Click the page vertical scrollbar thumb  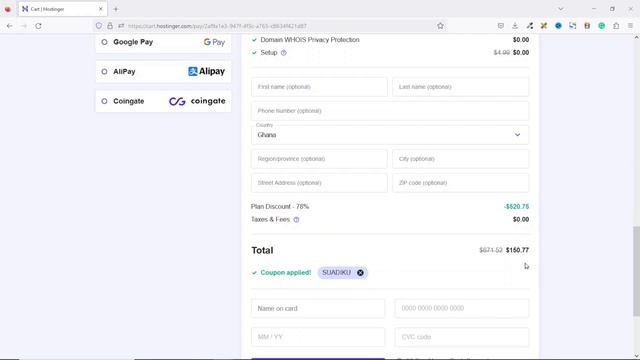coord(636,271)
